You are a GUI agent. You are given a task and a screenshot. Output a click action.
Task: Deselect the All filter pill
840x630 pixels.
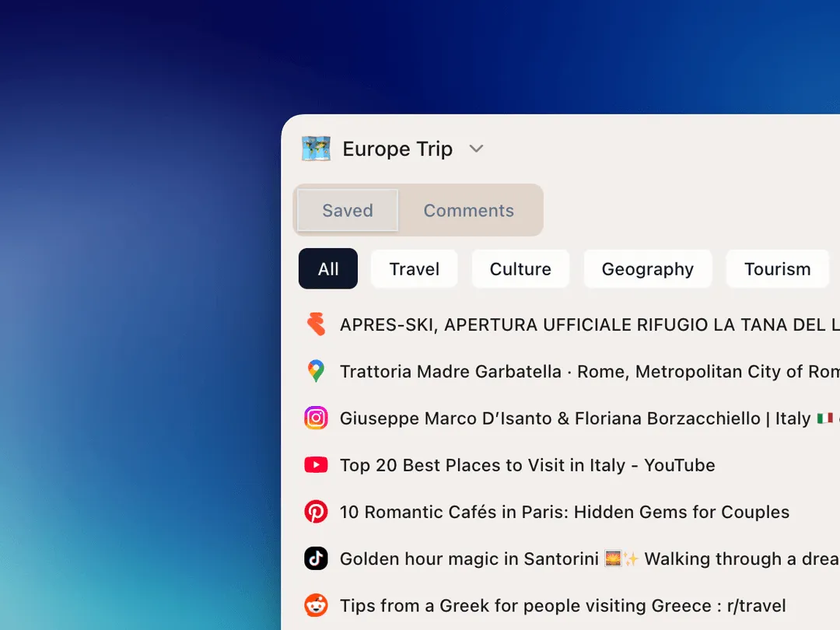coord(327,268)
